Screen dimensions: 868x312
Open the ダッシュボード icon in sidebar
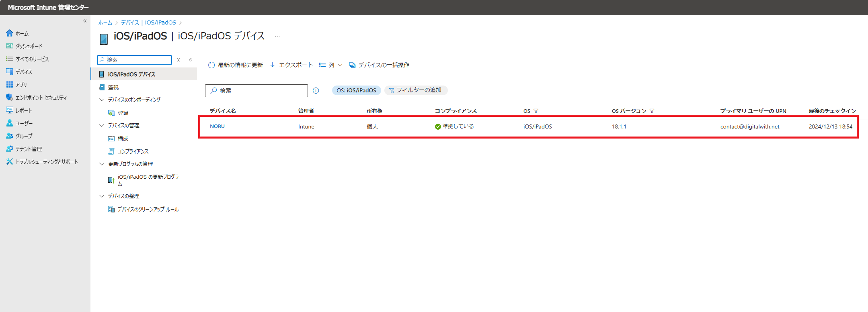(10, 46)
